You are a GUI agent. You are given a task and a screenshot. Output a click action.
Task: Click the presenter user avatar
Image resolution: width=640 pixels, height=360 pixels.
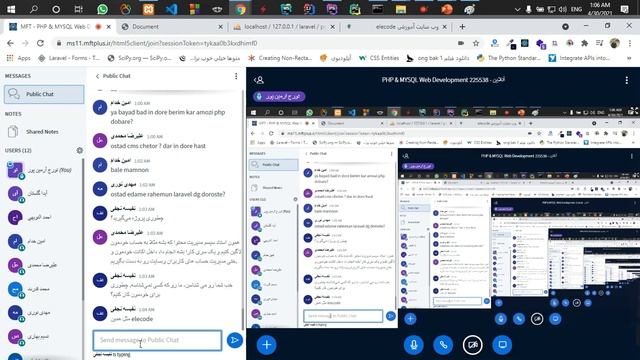[15, 170]
